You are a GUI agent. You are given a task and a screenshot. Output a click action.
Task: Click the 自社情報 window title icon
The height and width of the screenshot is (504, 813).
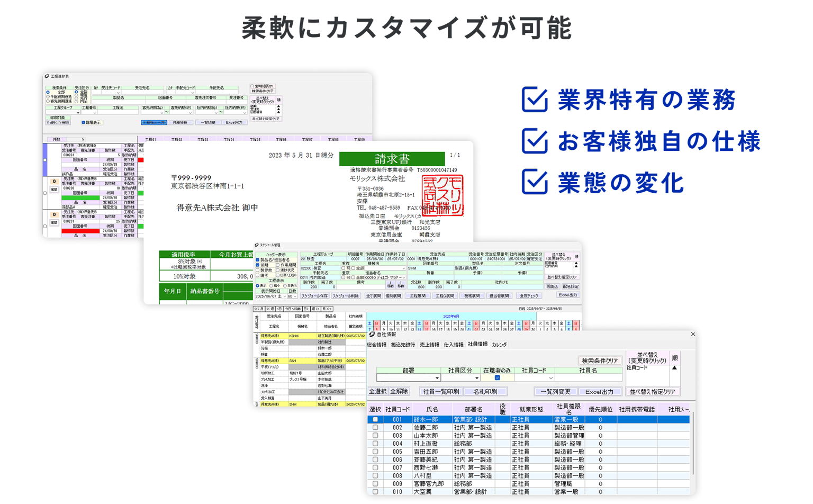pyautogui.click(x=372, y=335)
